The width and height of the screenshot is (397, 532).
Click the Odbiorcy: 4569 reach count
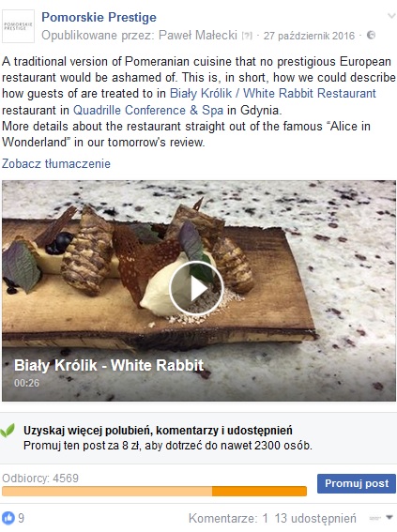(x=40, y=479)
